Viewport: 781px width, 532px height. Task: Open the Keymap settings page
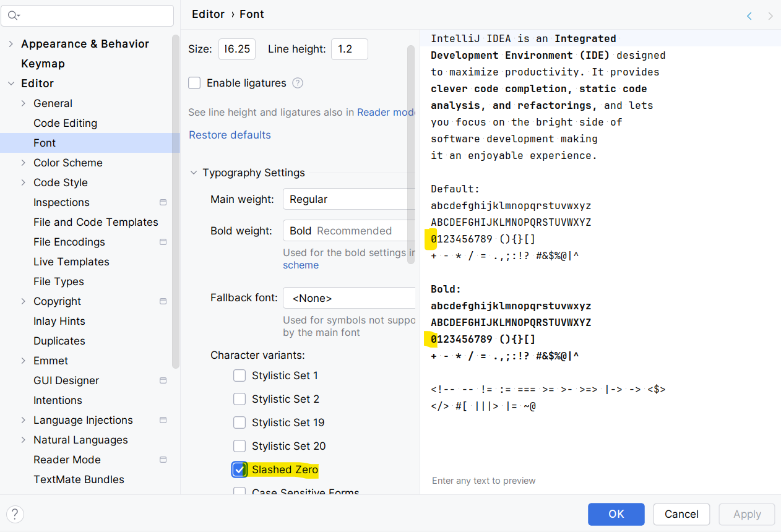pos(43,64)
